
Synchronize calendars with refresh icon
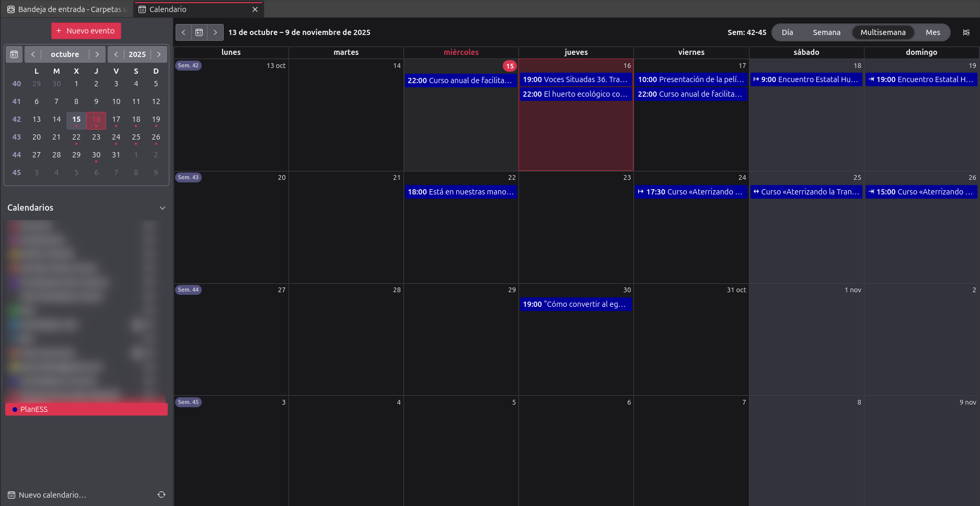(x=162, y=494)
